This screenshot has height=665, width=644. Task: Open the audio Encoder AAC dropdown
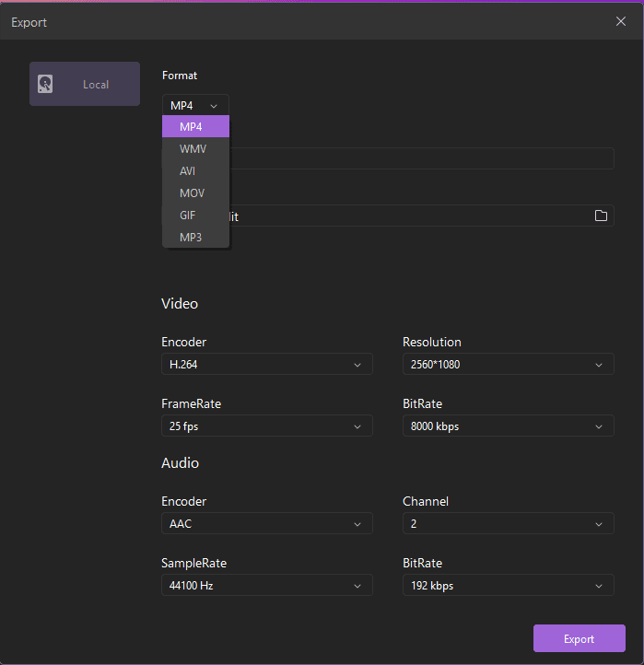pyautogui.click(x=267, y=523)
